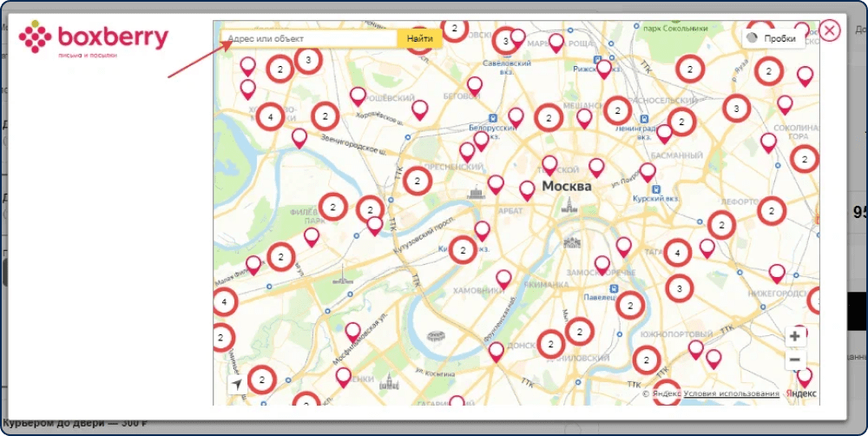The width and height of the screenshot is (868, 436).
Task: Click the yellow "Найти" search button
Action: pos(419,39)
